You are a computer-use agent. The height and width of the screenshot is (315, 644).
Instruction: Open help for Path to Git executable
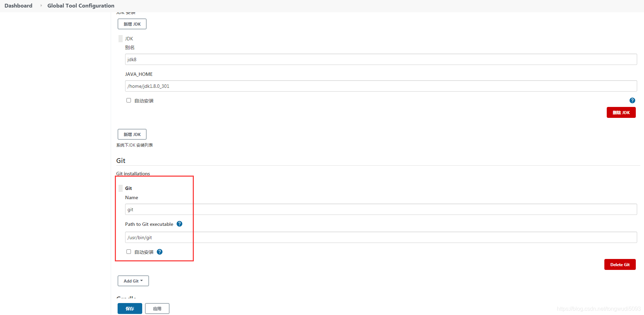pos(179,224)
